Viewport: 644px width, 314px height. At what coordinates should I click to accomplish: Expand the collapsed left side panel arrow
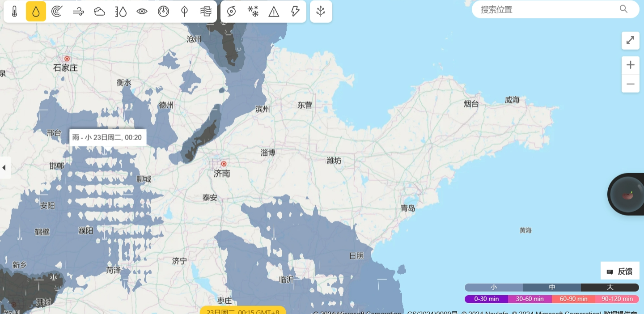coord(4,168)
